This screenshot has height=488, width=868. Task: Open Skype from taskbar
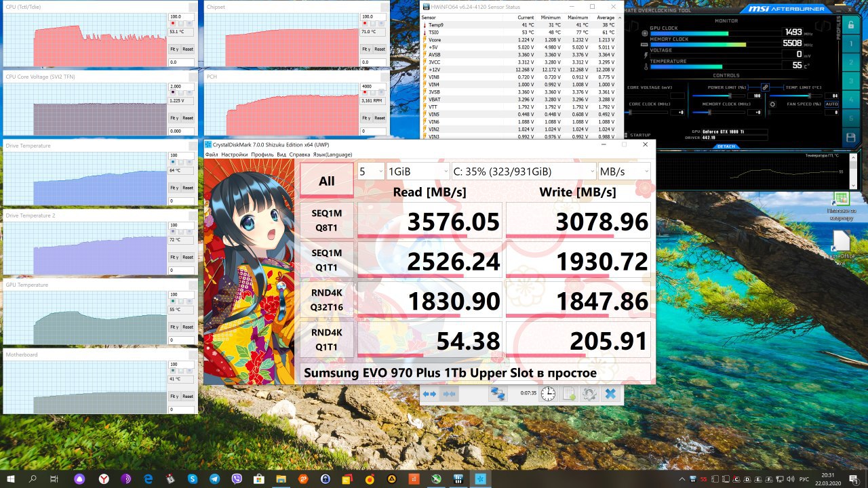click(192, 479)
